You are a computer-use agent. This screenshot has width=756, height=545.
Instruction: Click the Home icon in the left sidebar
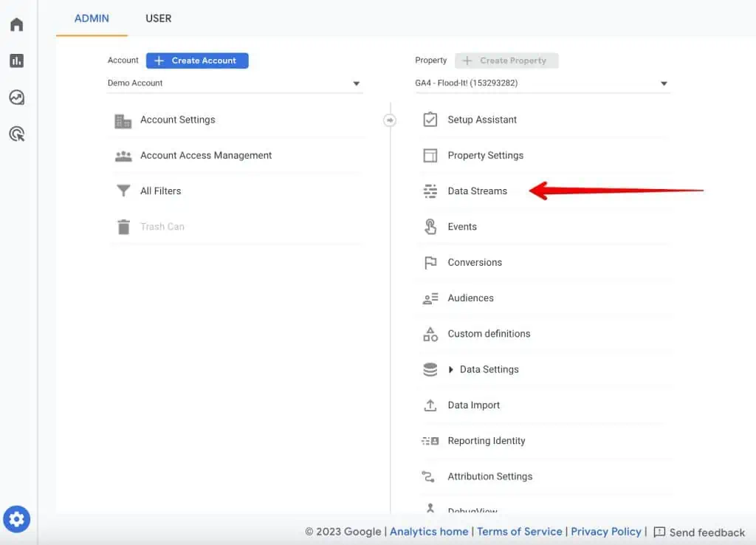pos(17,24)
